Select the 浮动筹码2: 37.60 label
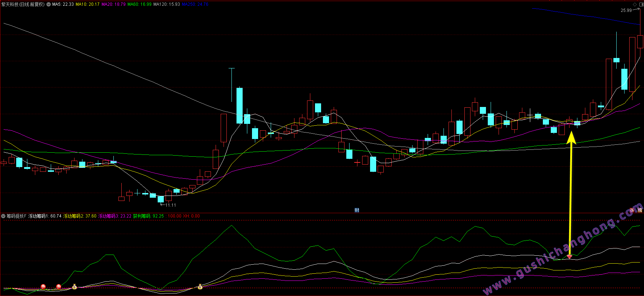This screenshot has height=296, width=644. click(x=80, y=216)
